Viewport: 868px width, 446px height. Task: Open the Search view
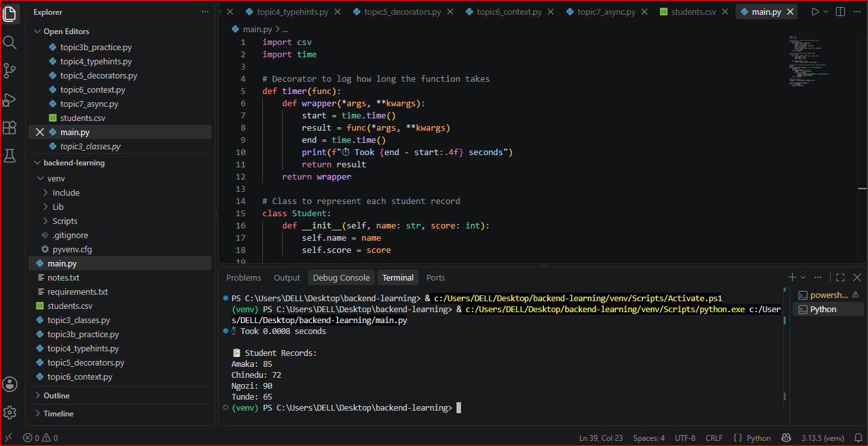(10, 42)
